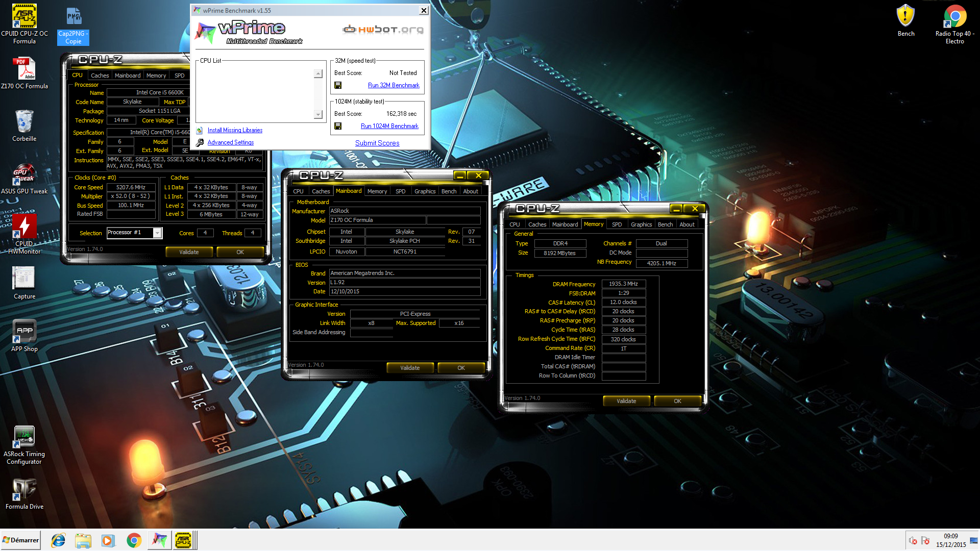This screenshot has width=980, height=551.
Task: Click the save icon for 1024M score
Action: (338, 126)
